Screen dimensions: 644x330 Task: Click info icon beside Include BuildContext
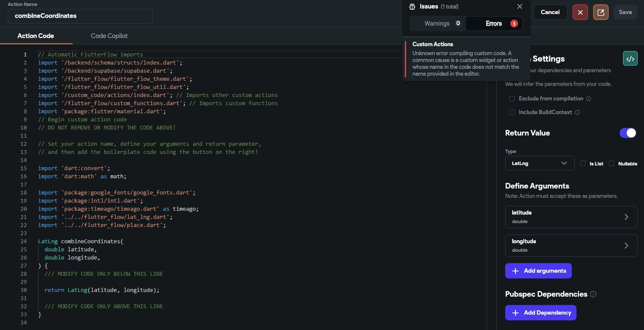tap(577, 112)
